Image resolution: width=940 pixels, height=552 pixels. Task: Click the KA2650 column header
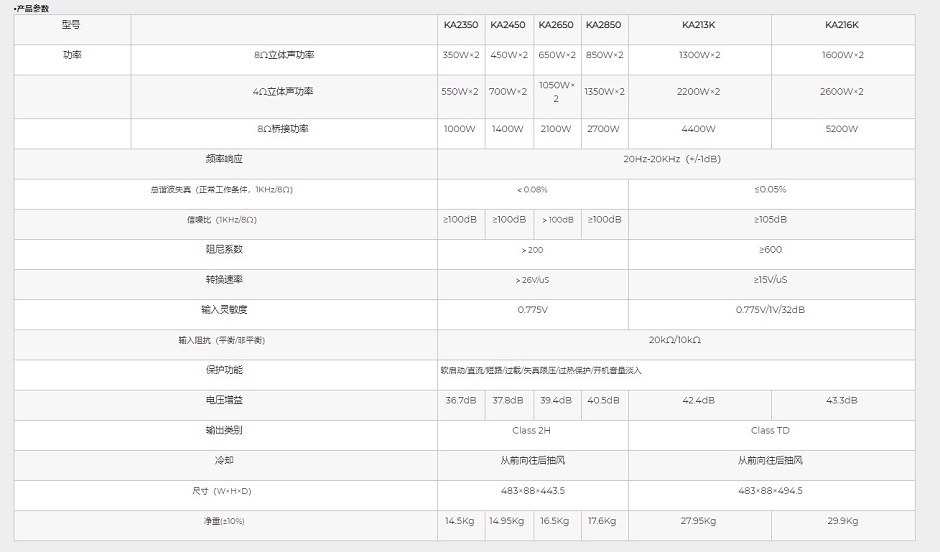(556, 25)
